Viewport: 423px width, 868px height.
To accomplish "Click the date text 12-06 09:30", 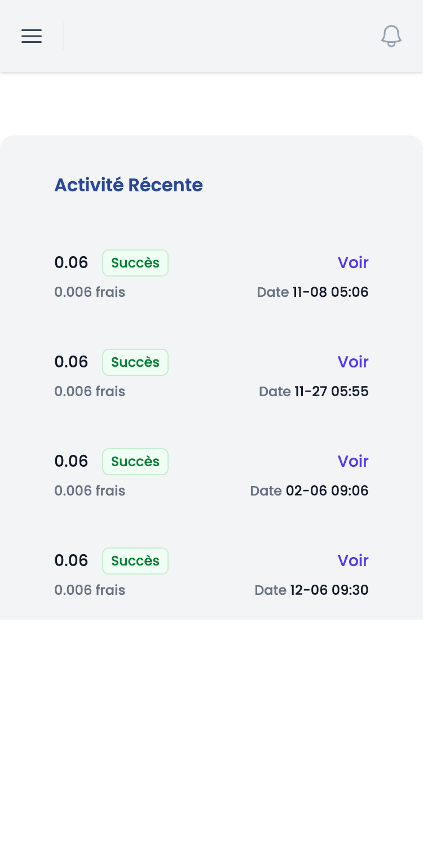I will tap(329, 590).
